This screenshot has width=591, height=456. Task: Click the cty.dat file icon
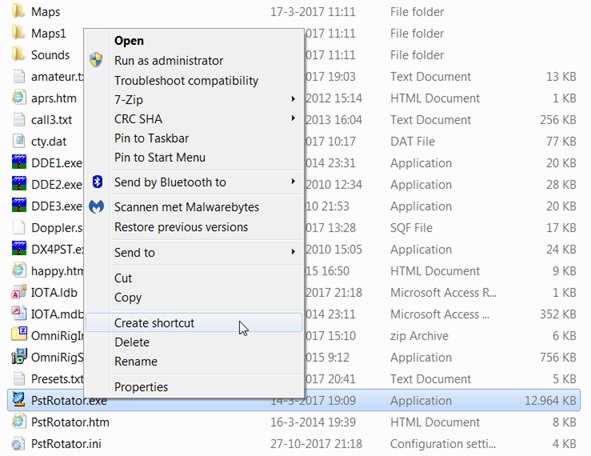click(x=19, y=141)
